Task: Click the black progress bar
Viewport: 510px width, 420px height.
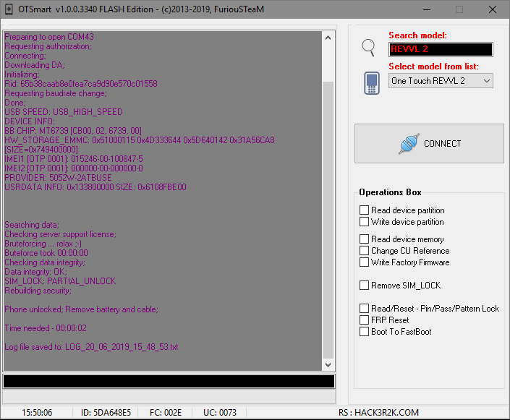Action: 169,381
